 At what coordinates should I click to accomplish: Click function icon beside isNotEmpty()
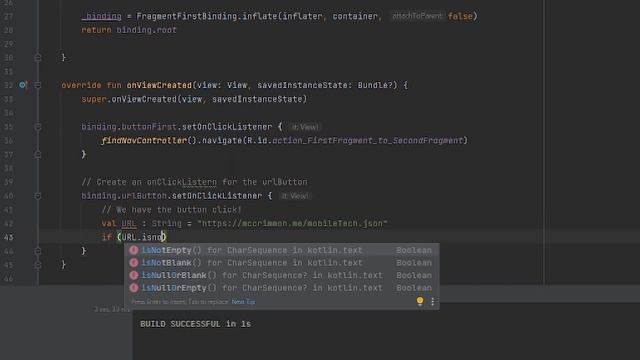pyautogui.click(x=133, y=250)
